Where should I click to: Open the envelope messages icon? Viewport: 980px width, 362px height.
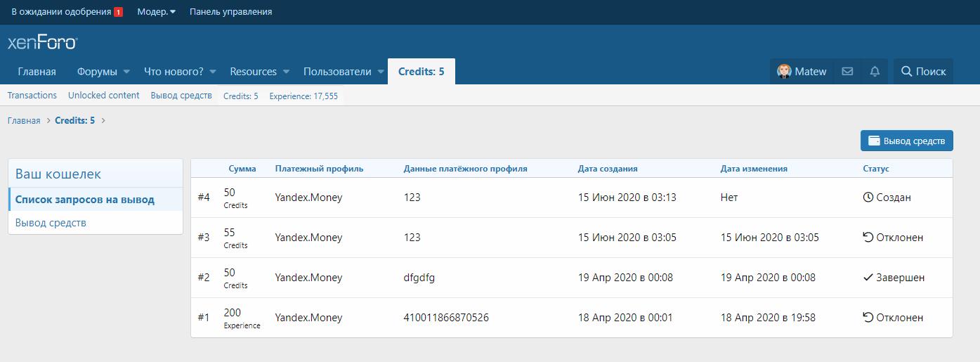pyautogui.click(x=847, y=72)
